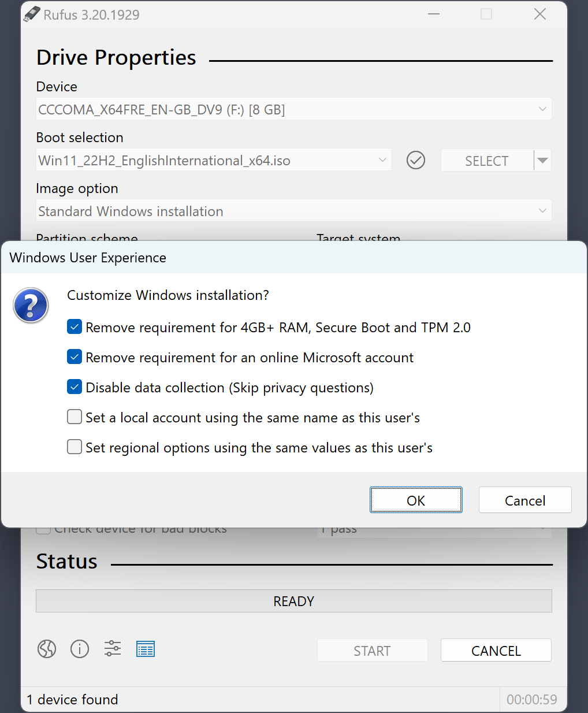588x713 pixels.
Task: Uncheck removal of 4GB+ RAM and TPM requirement
Action: [74, 326]
